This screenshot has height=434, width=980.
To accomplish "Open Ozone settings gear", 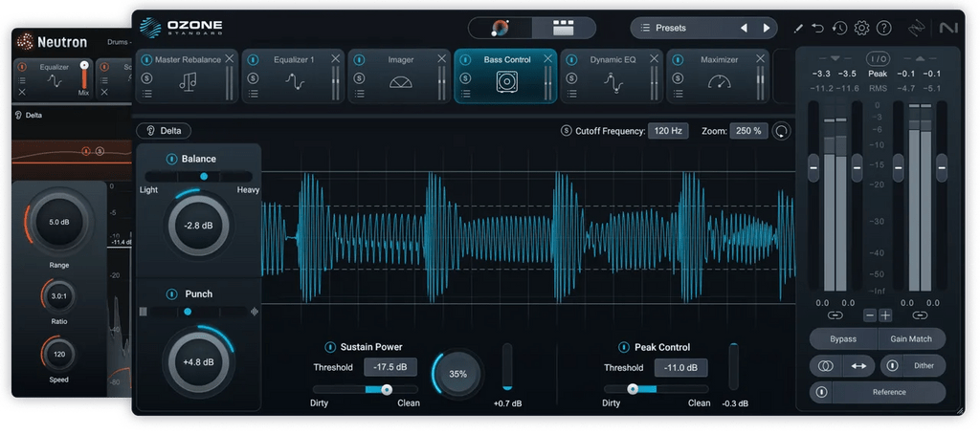I will (862, 28).
